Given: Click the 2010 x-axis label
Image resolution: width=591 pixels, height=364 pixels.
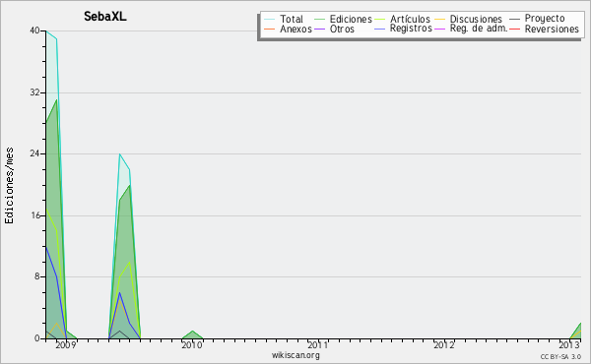Looking at the screenshot, I should (x=192, y=344).
